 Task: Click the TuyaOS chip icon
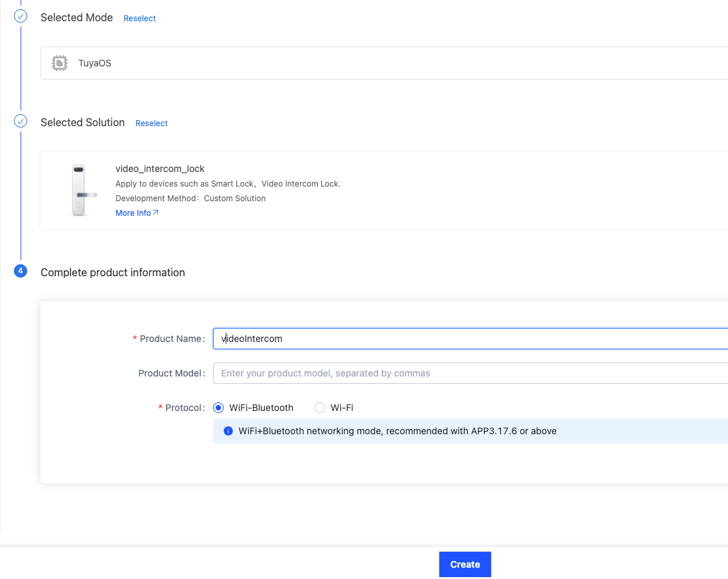(60, 63)
